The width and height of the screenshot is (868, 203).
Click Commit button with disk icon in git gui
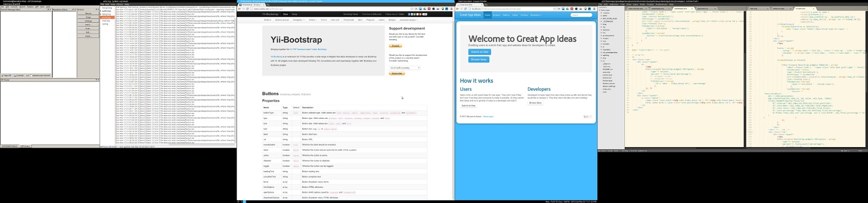coord(19,75)
